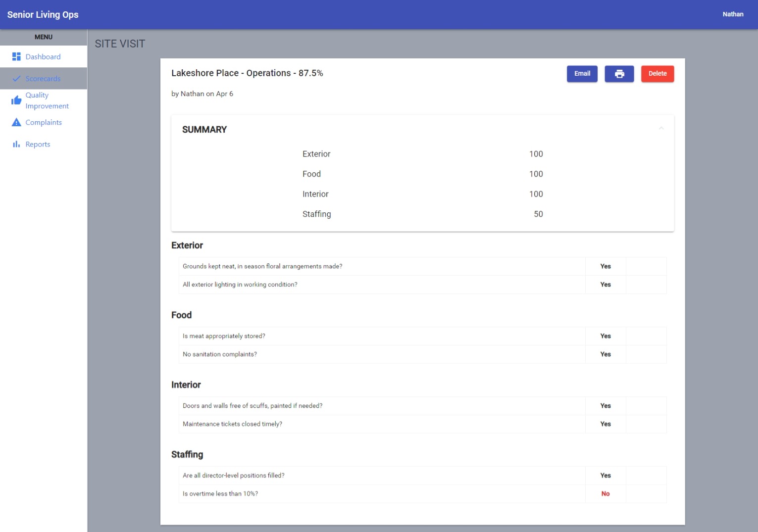Screen dimensions: 758x532
Task: Click the Complaints warning triangle icon
Action: [16, 122]
